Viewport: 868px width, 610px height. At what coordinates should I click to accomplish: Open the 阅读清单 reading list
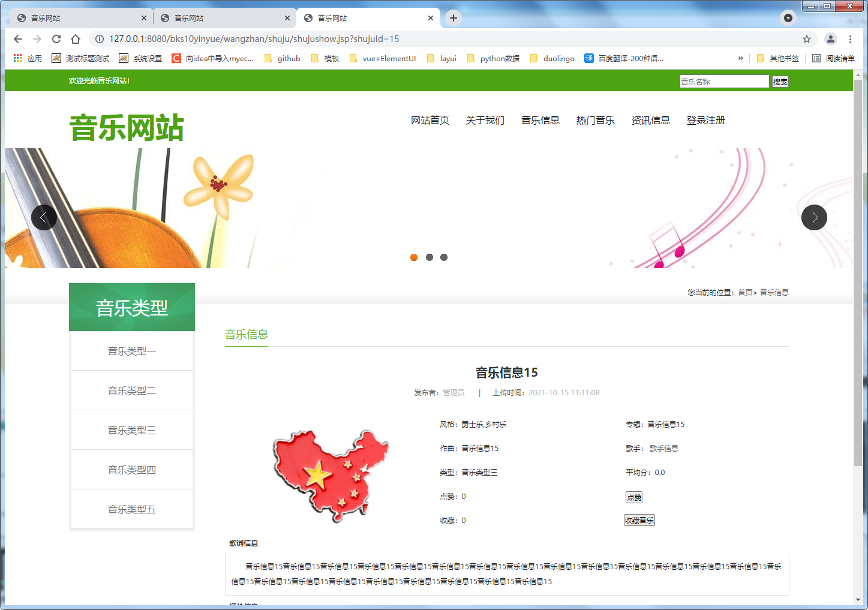tap(833, 58)
